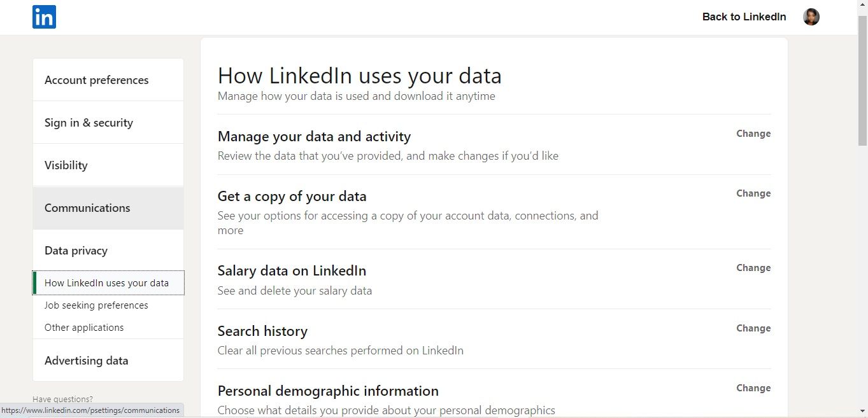Open the Sign in & security section
The height and width of the screenshot is (418, 868).
[x=89, y=122]
